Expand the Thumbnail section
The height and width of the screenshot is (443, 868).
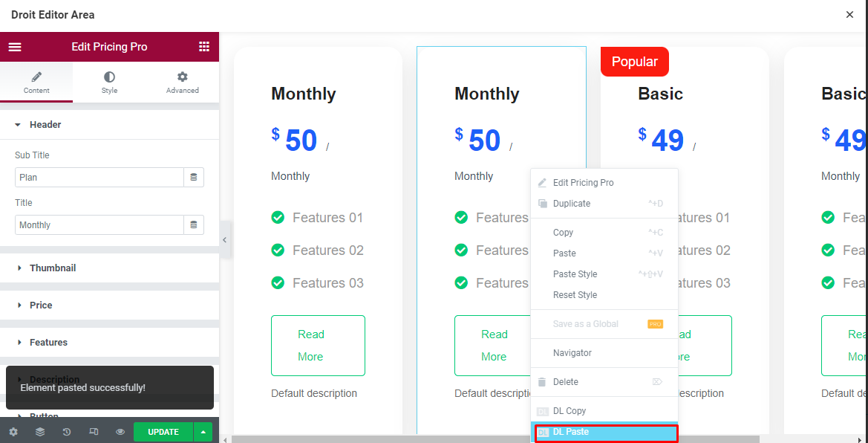(110, 268)
